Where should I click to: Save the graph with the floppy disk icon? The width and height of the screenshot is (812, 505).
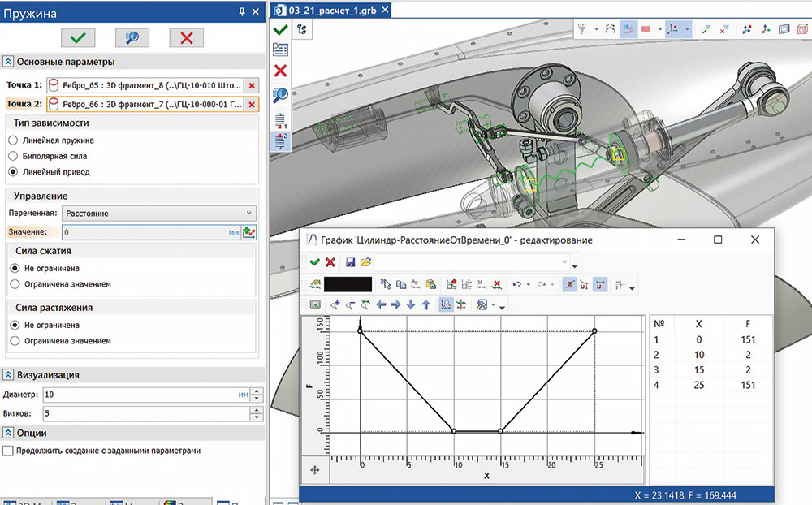[x=350, y=263]
